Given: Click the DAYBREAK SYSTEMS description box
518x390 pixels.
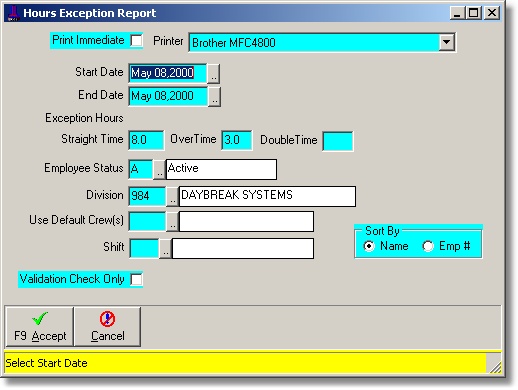Looking at the screenshot, I should tap(267, 196).
